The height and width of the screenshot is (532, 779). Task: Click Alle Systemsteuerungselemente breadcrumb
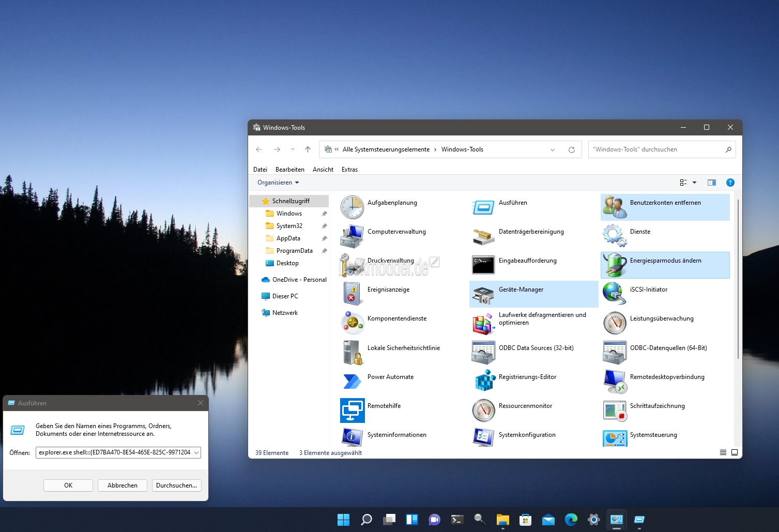click(x=386, y=149)
